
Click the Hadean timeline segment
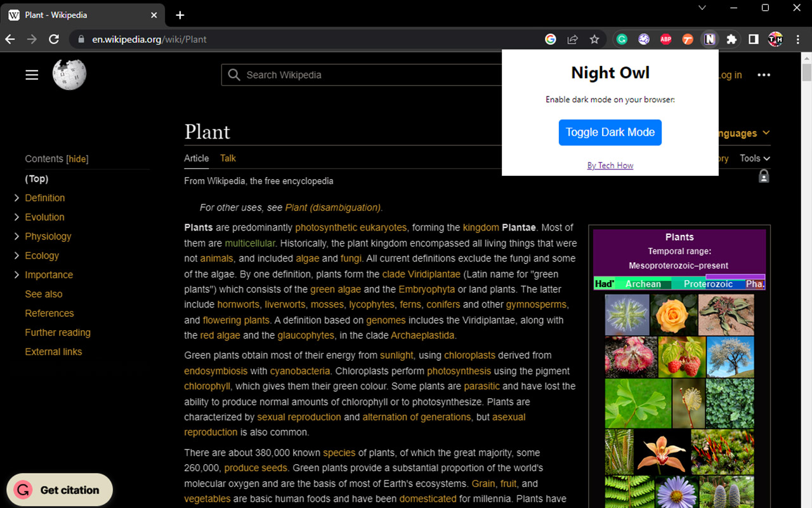click(x=605, y=284)
